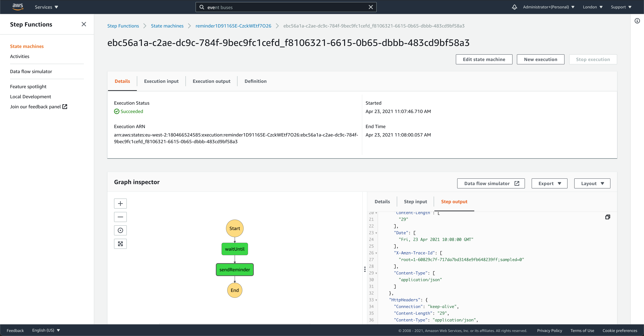Open the Data flow simulator button
This screenshot has height=336, width=644.
click(x=491, y=183)
